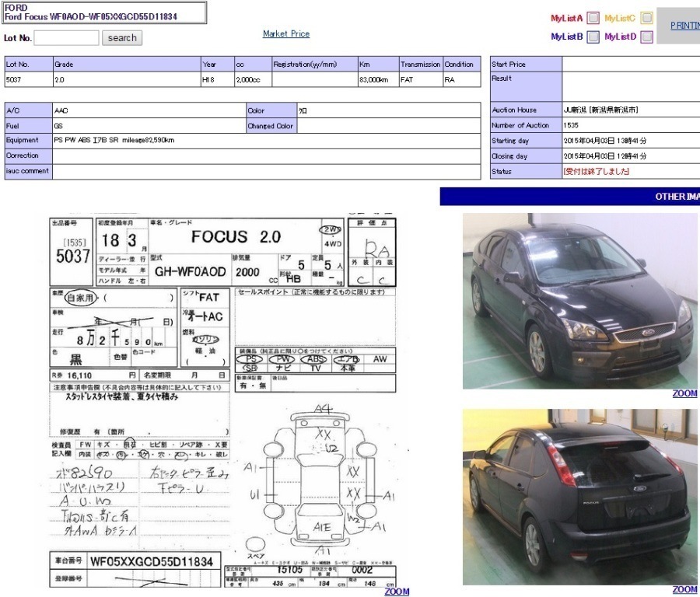The image size is (700, 597).
Task: Click the 2,000cc value cell
Action: (x=253, y=79)
